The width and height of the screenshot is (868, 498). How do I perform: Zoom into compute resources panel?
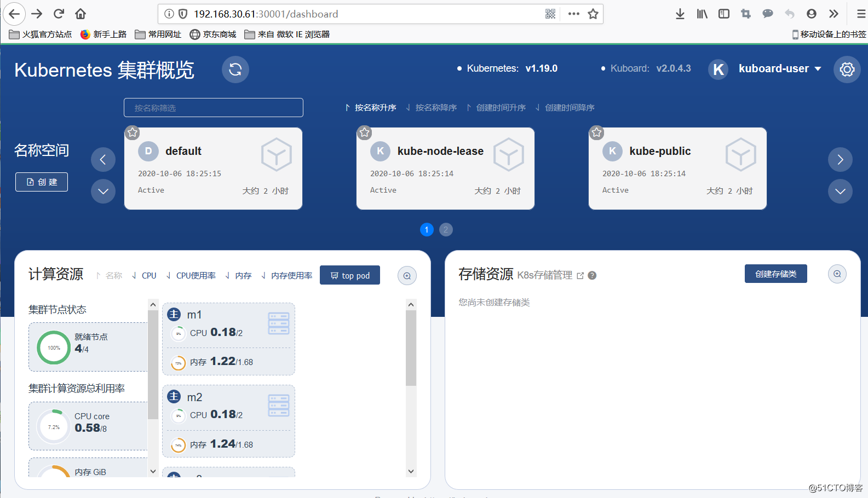tap(407, 276)
